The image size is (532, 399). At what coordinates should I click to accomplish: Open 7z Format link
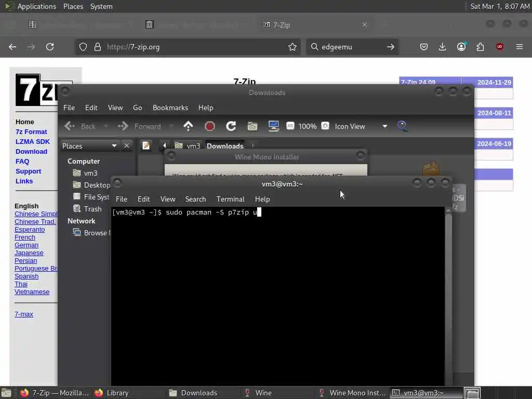pos(31,131)
